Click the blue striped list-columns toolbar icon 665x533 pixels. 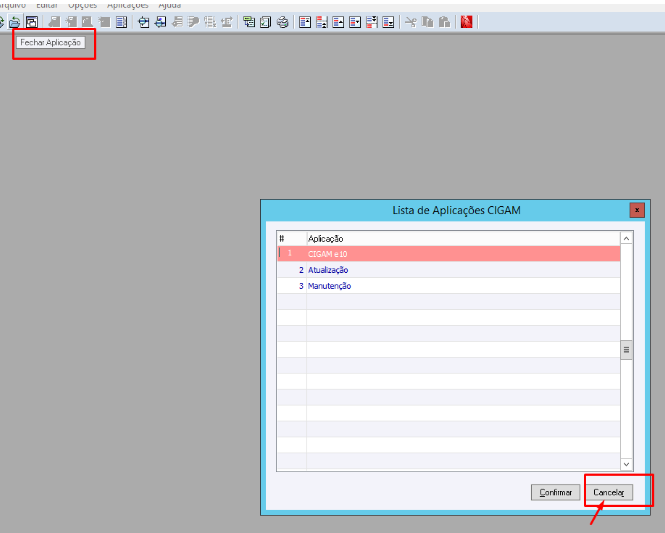pyautogui.click(x=121, y=22)
